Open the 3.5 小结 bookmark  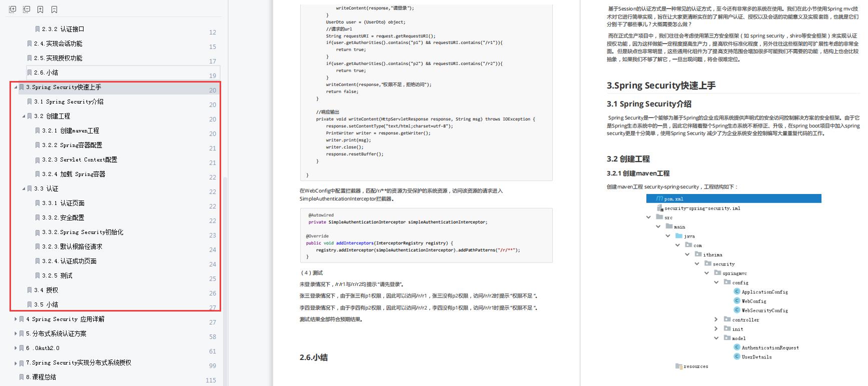pos(46,304)
